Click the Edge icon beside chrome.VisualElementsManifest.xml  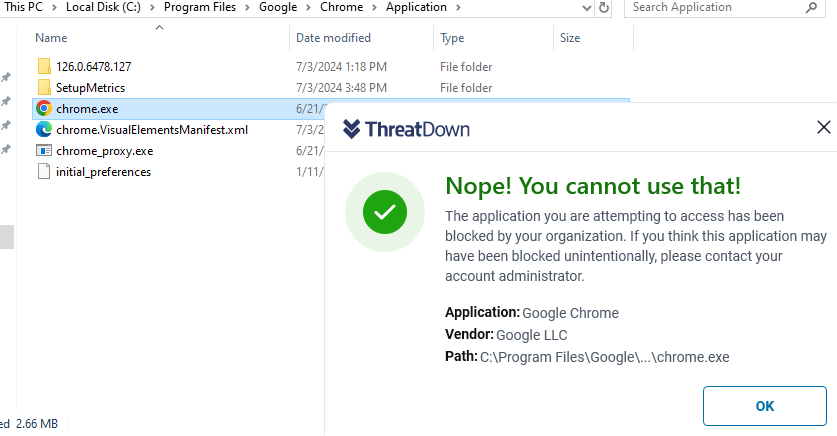click(x=44, y=130)
